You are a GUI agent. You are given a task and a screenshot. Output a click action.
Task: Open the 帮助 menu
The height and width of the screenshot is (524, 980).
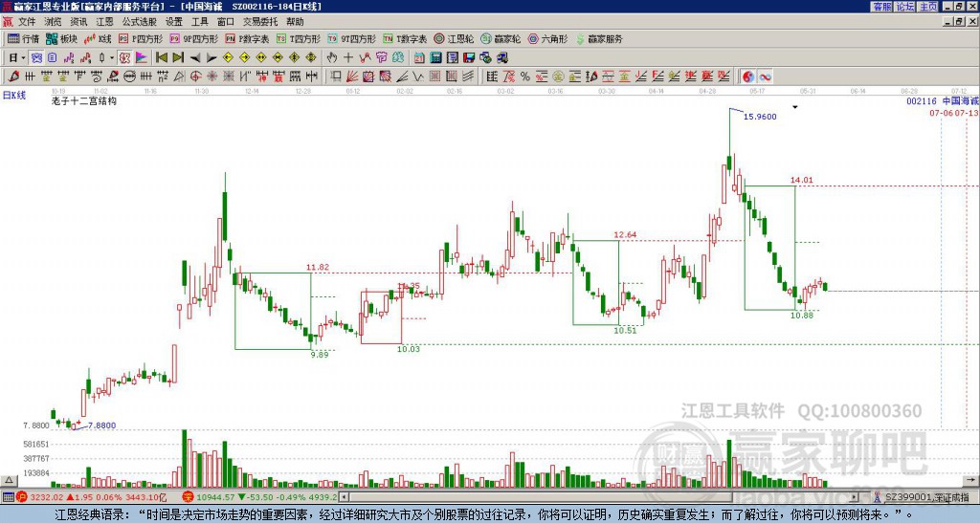click(x=295, y=22)
